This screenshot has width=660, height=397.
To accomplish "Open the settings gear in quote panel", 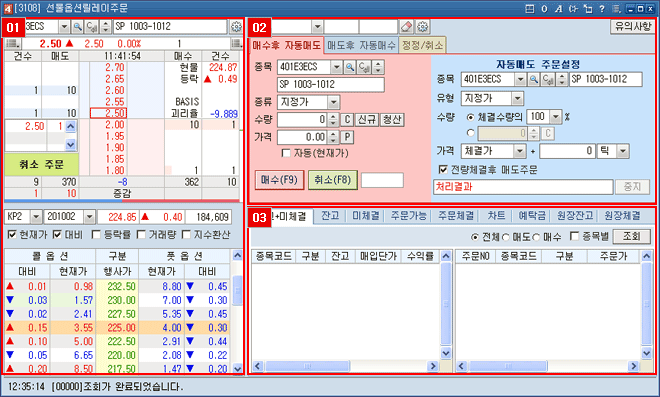I will 236,27.
